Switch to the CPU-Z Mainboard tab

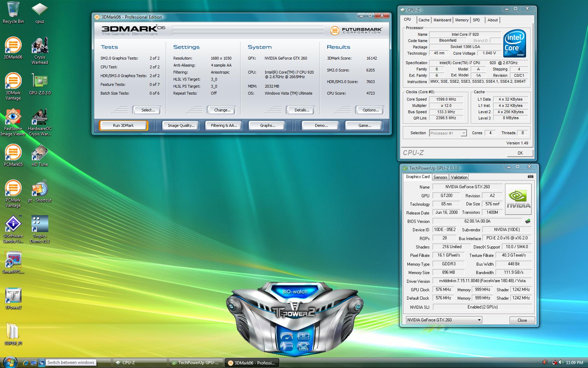click(442, 20)
